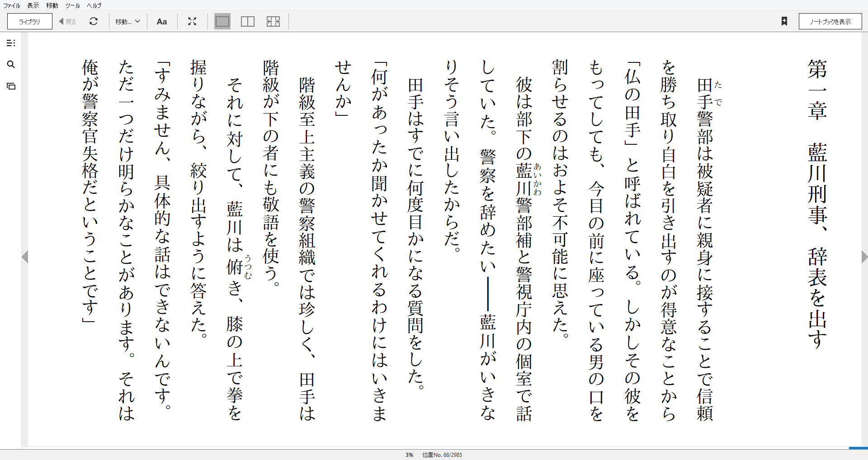The image size is (868, 460).
Task: Open the Aa font settings
Action: [162, 21]
